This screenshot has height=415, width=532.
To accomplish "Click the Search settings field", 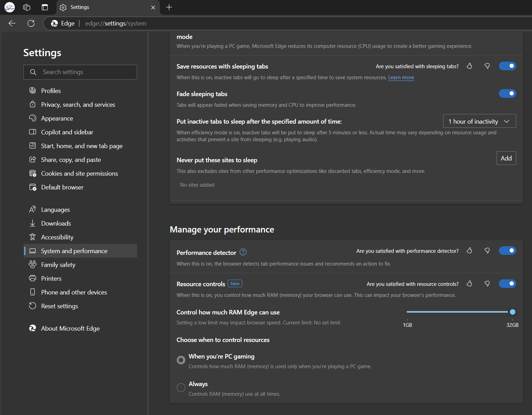I will [80, 72].
